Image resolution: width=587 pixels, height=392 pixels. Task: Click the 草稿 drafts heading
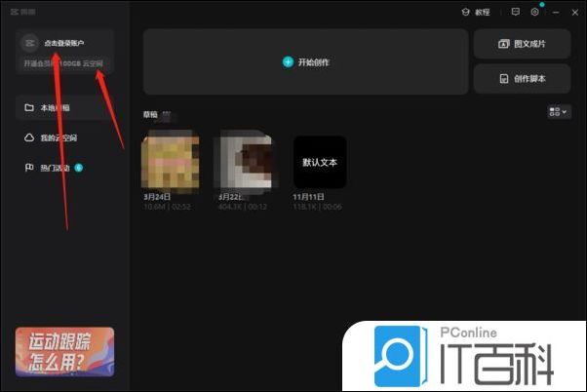[150, 114]
